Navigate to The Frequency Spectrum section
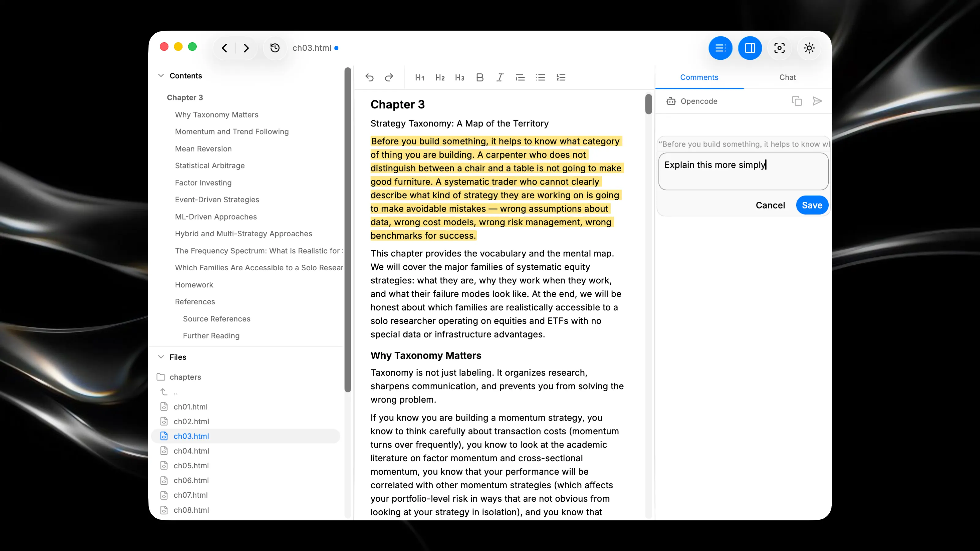 259,251
